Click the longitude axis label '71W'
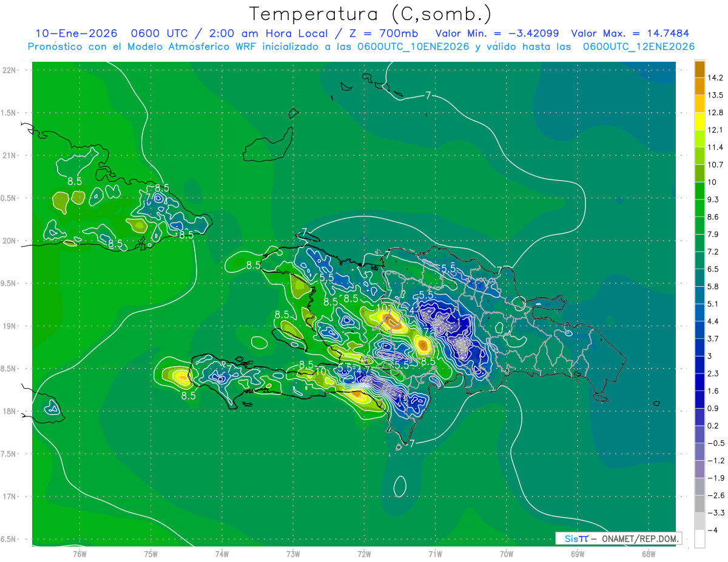Screen dimensions: 728x562 [435, 554]
